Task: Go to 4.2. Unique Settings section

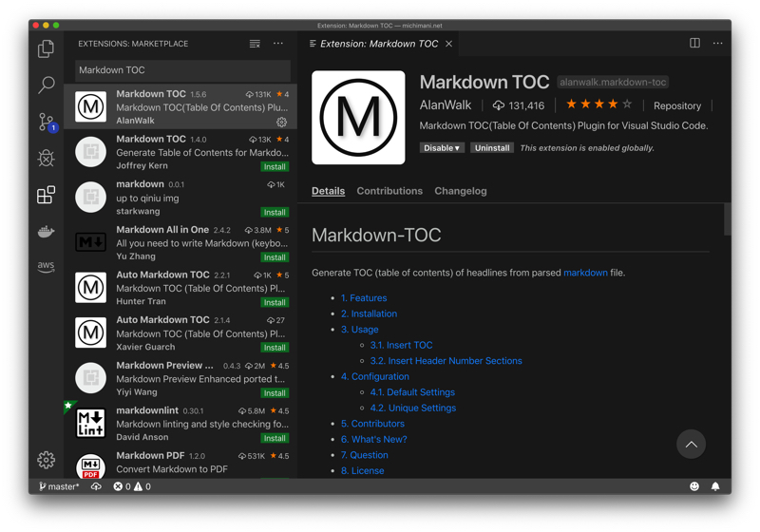Action: (413, 408)
